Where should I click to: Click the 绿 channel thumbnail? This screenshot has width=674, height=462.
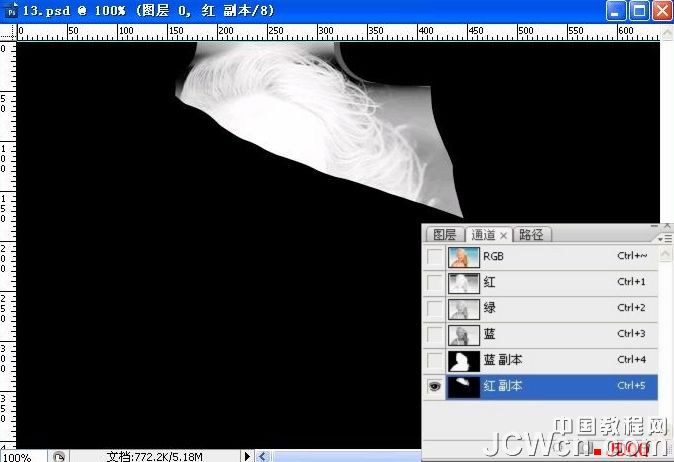464,309
